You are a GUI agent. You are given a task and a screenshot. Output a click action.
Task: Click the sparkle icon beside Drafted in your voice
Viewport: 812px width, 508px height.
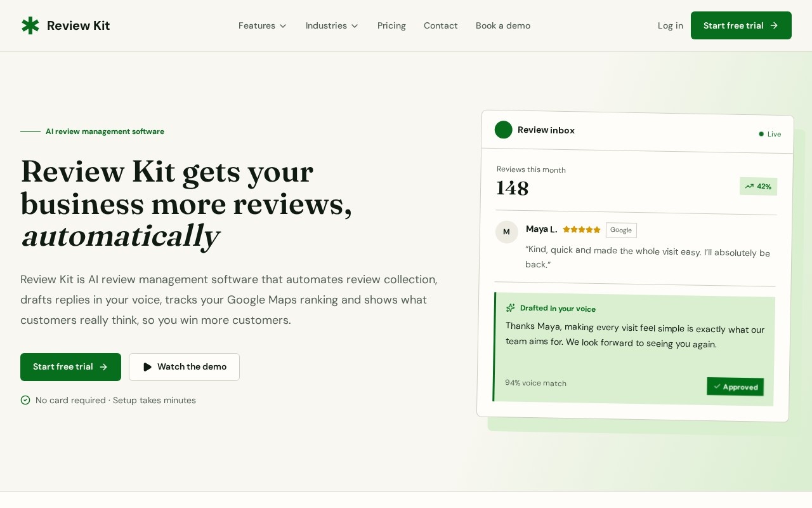point(511,308)
